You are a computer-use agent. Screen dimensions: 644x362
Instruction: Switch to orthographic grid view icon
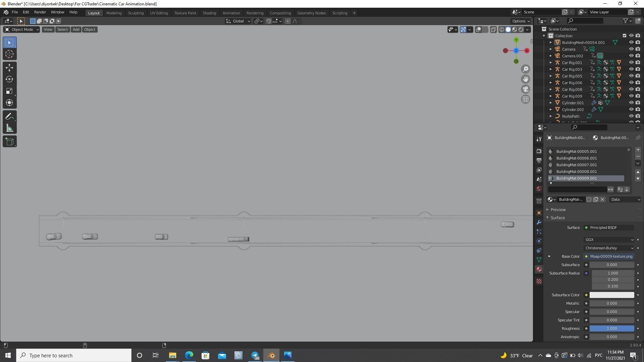click(x=525, y=99)
